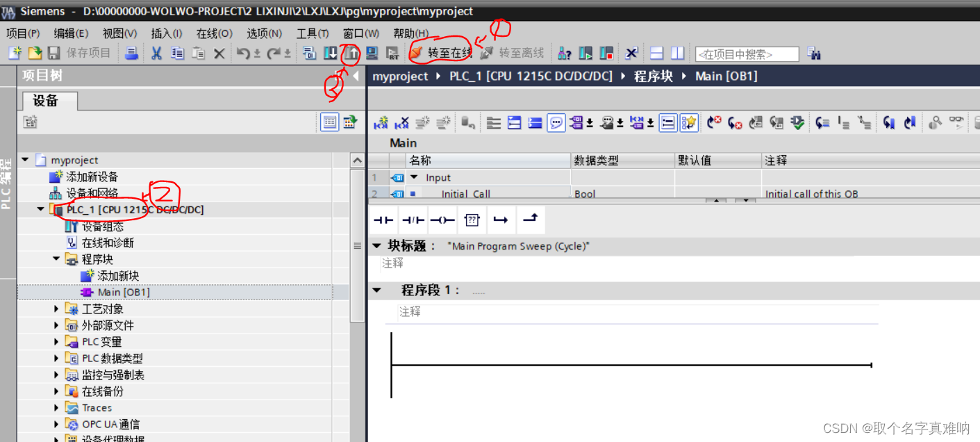Click the Download to device icon
Image resolution: width=980 pixels, height=442 pixels.
pyautogui.click(x=331, y=53)
